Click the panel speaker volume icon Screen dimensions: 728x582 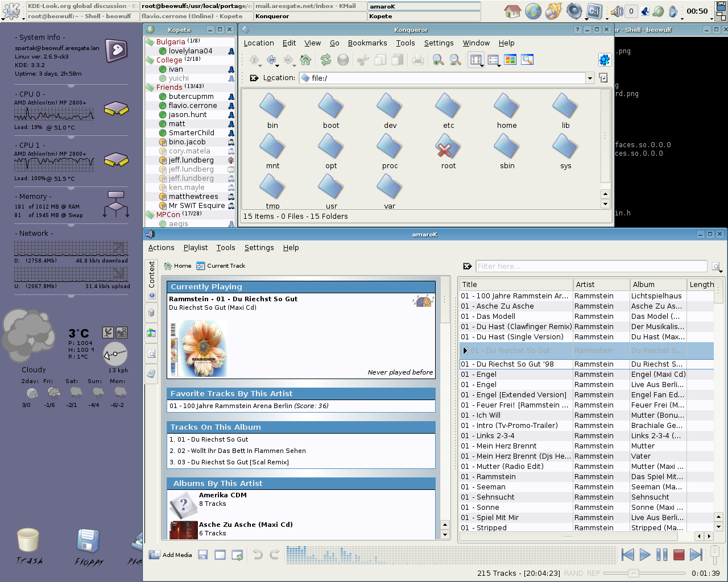pyautogui.click(x=617, y=11)
